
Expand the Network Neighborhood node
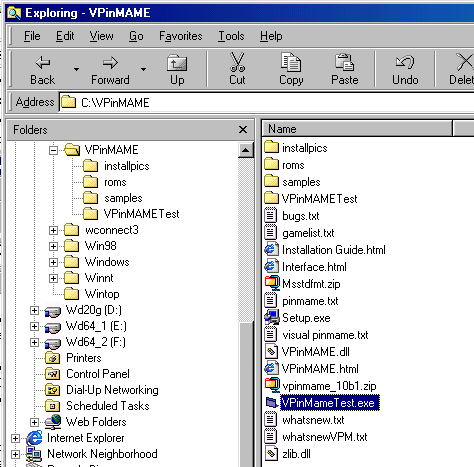15,454
